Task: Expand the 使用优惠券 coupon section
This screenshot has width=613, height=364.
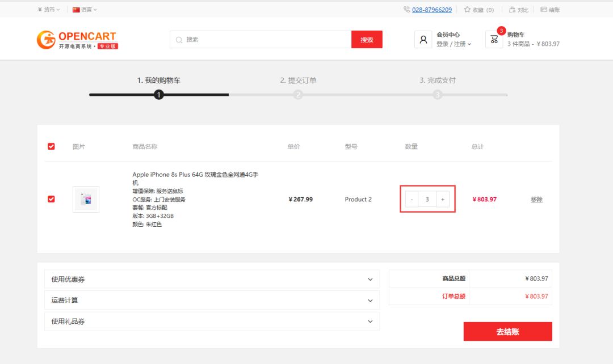Action: pyautogui.click(x=212, y=280)
